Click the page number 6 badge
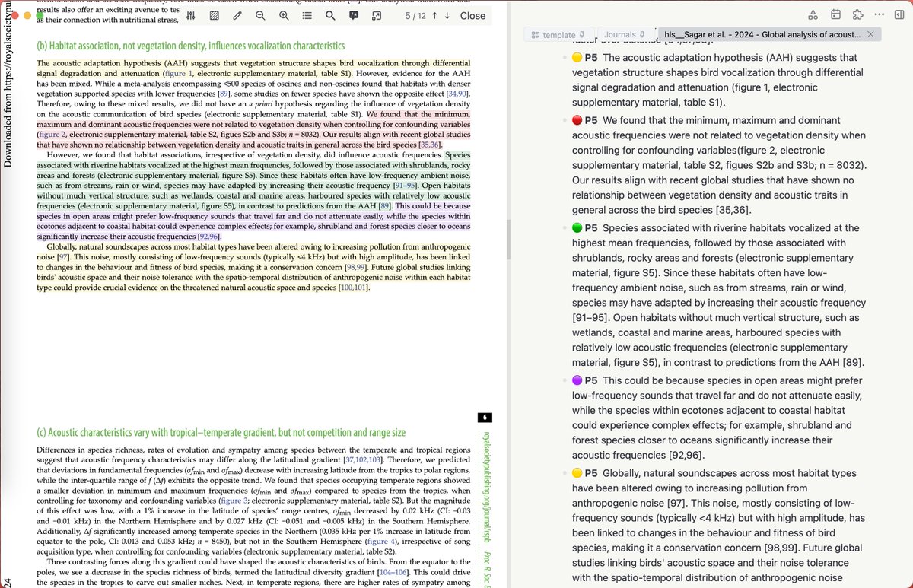Screen dimensions: 913x588 [x=485, y=418]
